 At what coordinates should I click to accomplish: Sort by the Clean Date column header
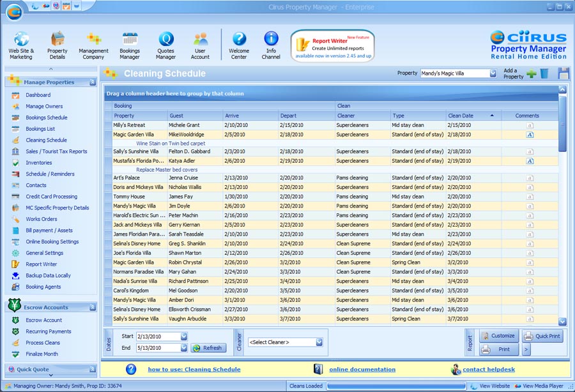coord(473,116)
